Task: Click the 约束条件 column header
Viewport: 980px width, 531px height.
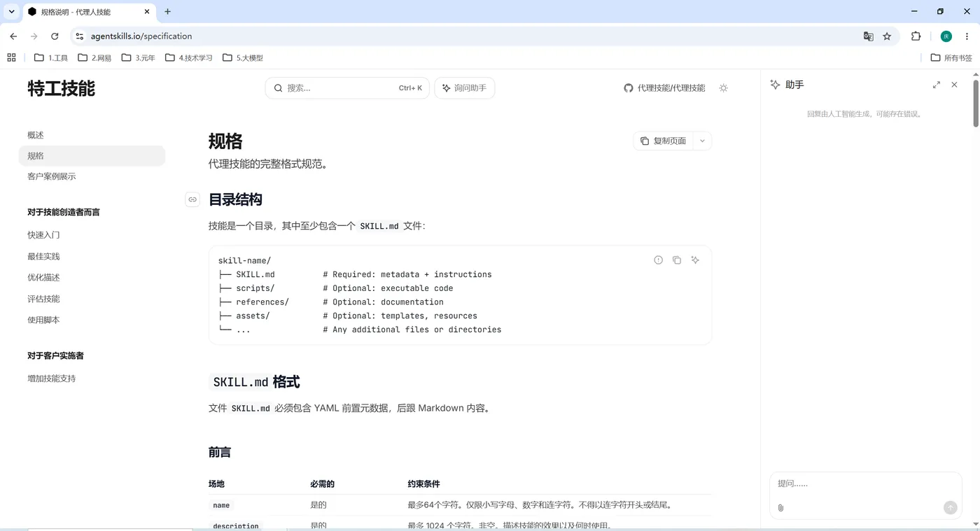Action: point(423,484)
